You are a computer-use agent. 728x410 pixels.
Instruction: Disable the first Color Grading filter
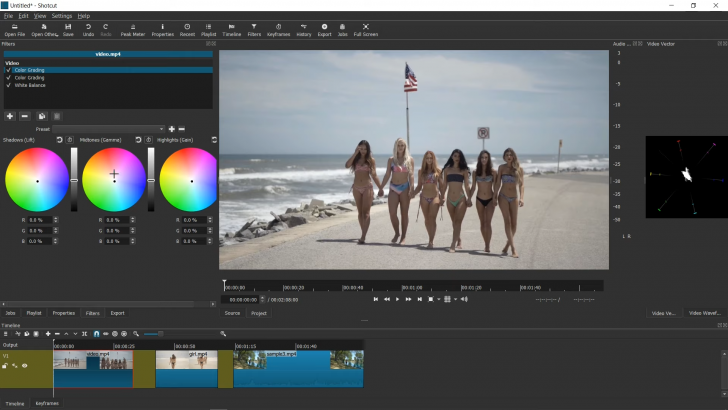coord(8,70)
